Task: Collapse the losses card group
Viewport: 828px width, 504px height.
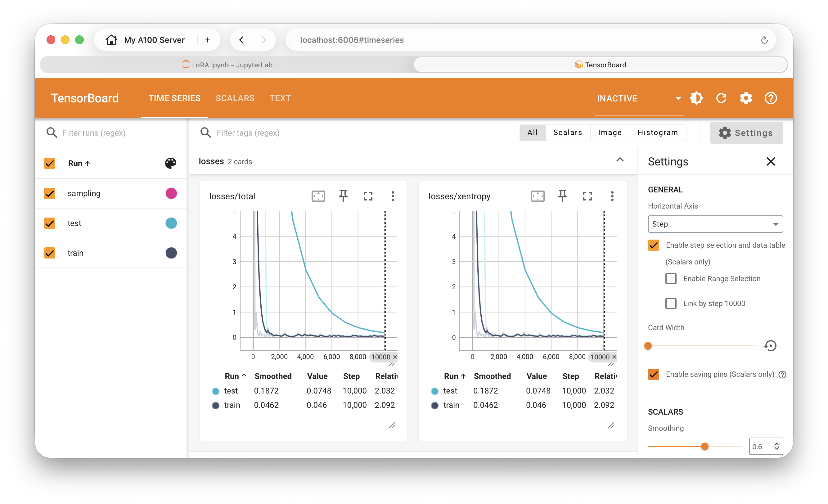Action: [620, 160]
